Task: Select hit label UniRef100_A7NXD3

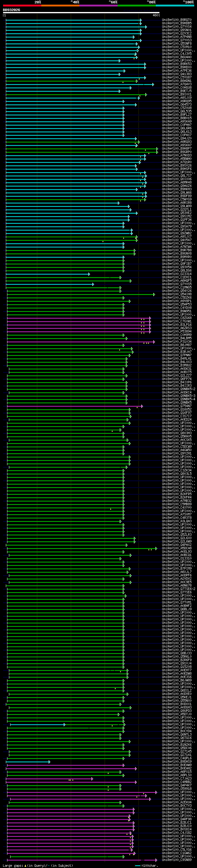Action: tap(177, 155)
